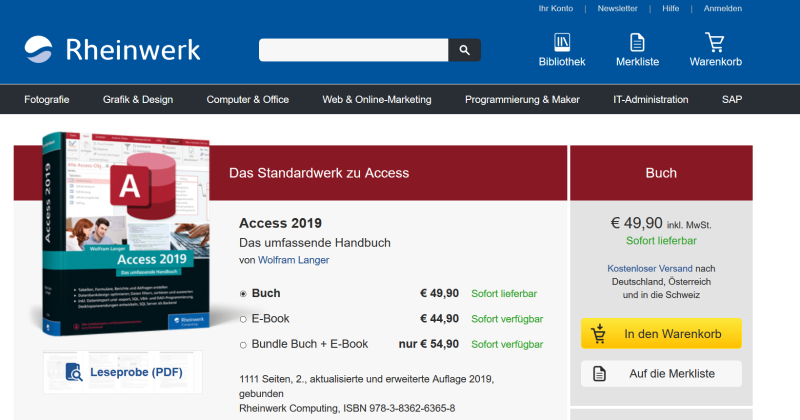This screenshot has height=420, width=800.
Task: Open the Grafik & Design menu
Action: (138, 100)
